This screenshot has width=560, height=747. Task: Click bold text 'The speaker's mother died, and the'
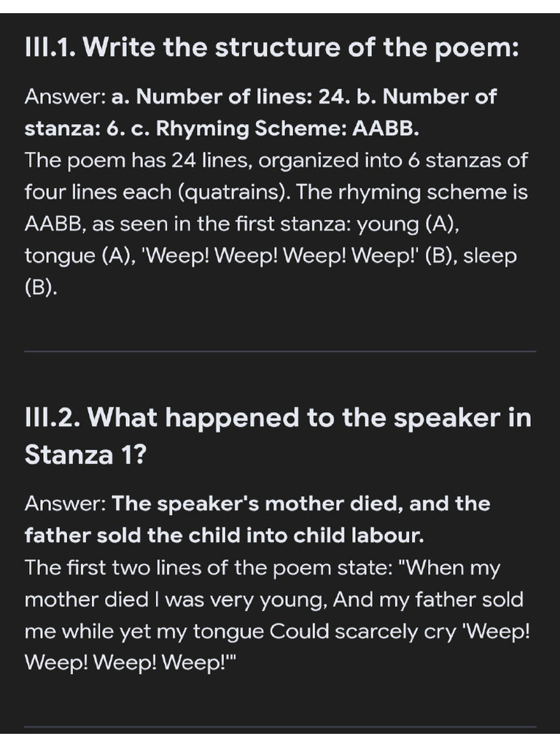click(301, 504)
